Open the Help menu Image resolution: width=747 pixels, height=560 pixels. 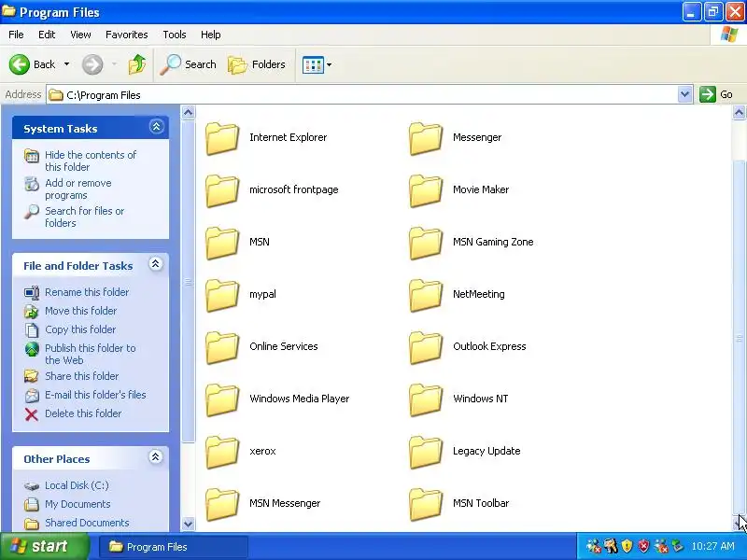pyautogui.click(x=211, y=35)
